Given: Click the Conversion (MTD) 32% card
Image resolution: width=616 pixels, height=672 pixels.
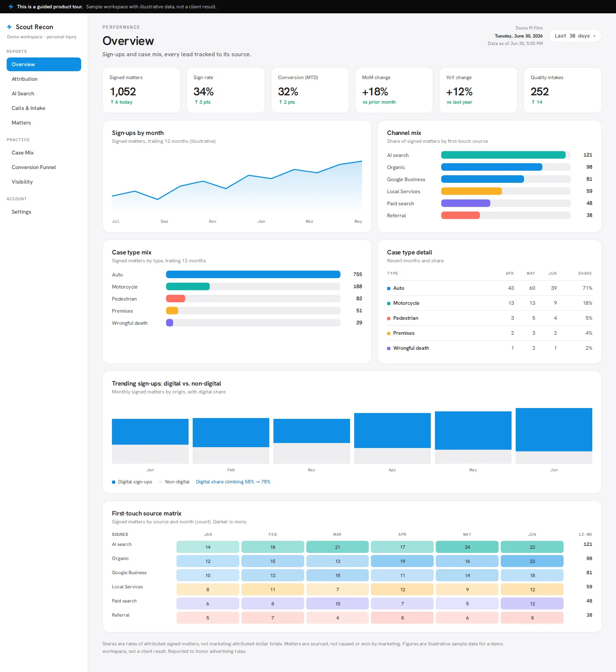Looking at the screenshot, I should 310,90.
